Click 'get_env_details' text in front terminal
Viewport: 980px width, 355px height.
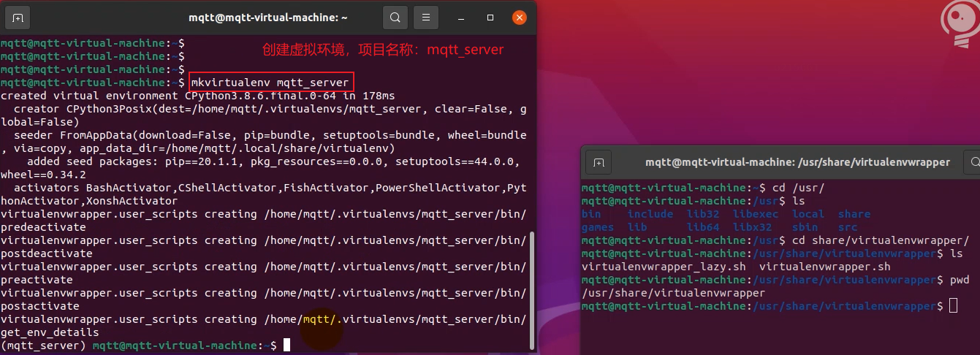coord(50,332)
